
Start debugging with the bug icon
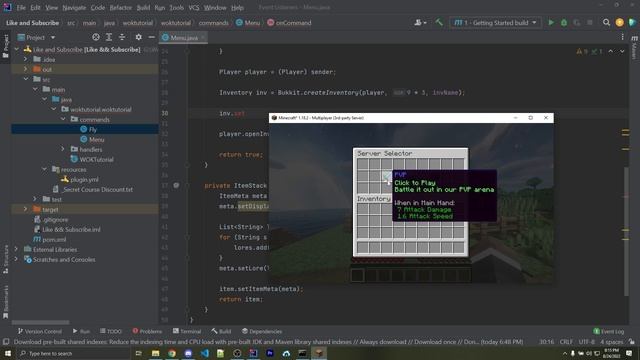(564, 23)
